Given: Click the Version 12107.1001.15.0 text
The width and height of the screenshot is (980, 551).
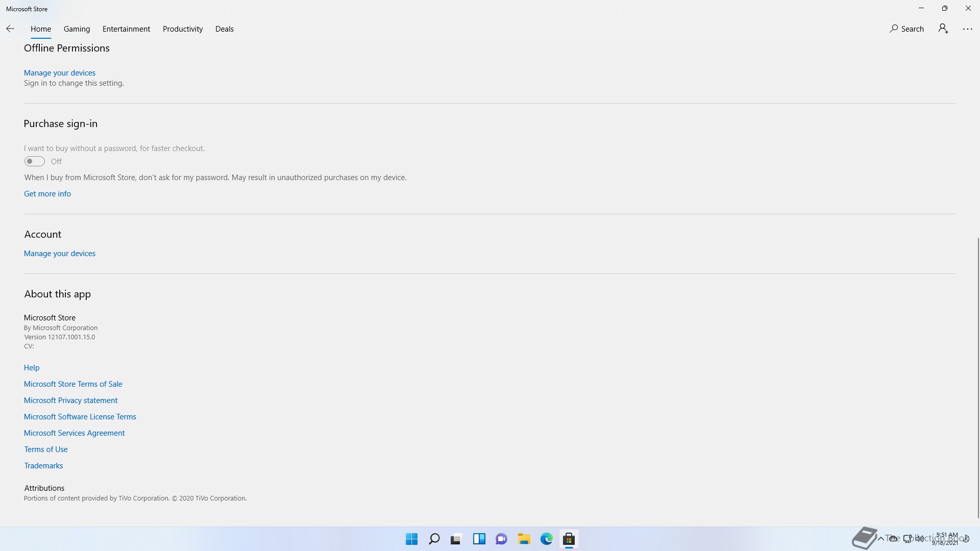Looking at the screenshot, I should click(x=60, y=337).
